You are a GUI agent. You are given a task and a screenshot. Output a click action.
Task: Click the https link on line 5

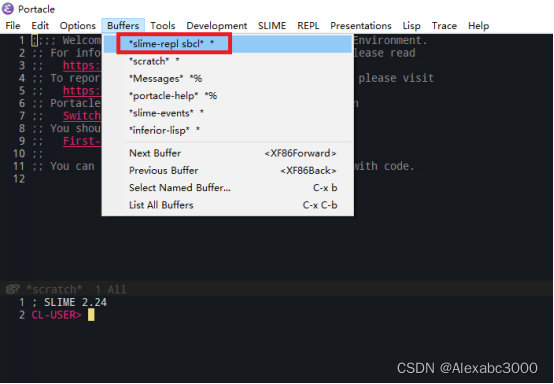[82, 91]
